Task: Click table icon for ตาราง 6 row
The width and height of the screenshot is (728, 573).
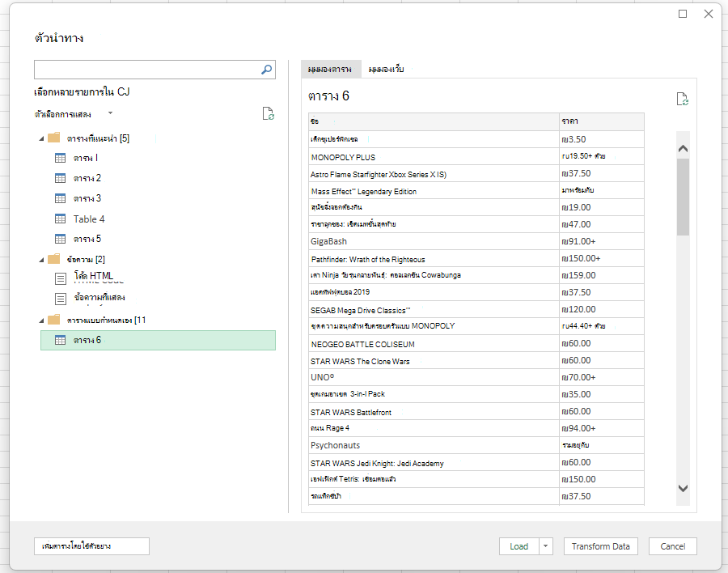Action: pyautogui.click(x=61, y=340)
